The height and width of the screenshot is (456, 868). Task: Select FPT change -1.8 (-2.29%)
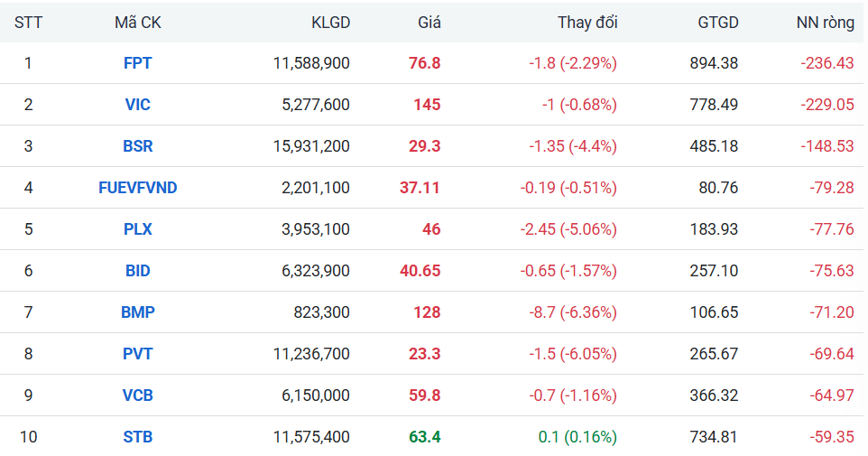click(x=573, y=63)
